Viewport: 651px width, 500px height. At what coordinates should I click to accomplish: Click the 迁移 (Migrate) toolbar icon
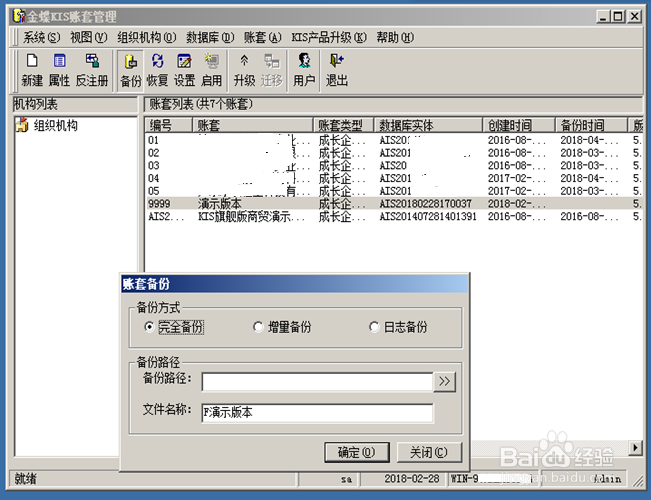(x=272, y=70)
